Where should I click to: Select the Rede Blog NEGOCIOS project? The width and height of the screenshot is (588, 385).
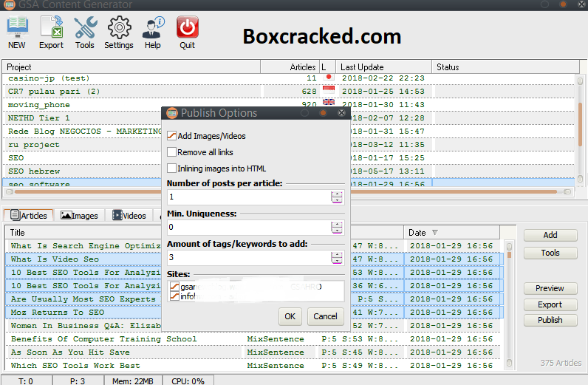tap(84, 132)
